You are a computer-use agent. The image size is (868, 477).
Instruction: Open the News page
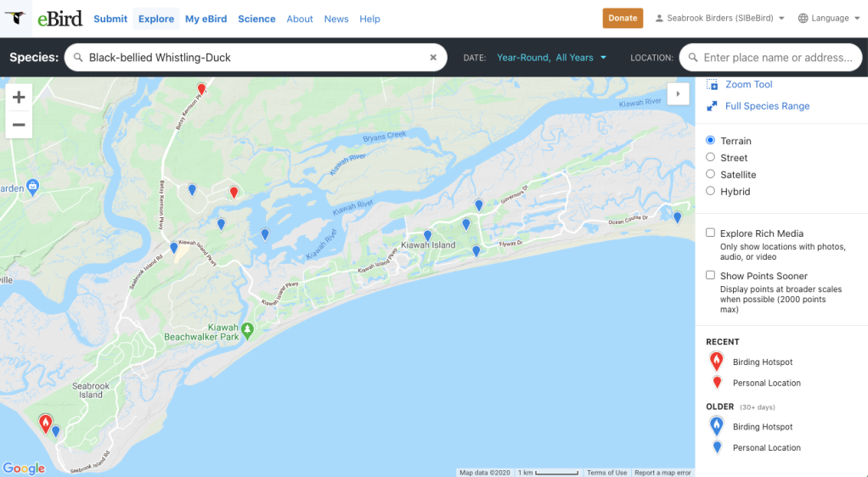[x=336, y=19]
